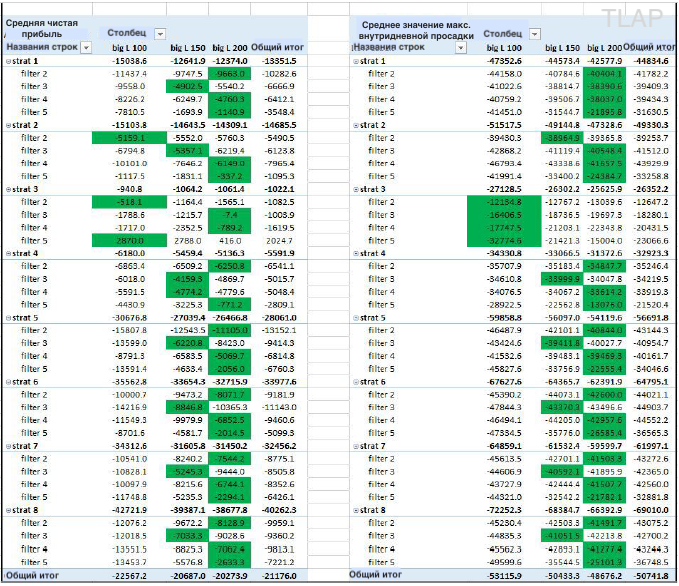Collapse strat 2 group in net profit table
The image size is (679, 586).
coord(8,126)
